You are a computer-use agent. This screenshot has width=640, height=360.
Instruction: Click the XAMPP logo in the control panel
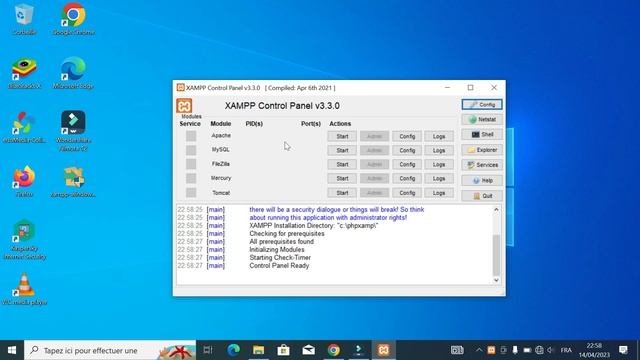pos(184,106)
